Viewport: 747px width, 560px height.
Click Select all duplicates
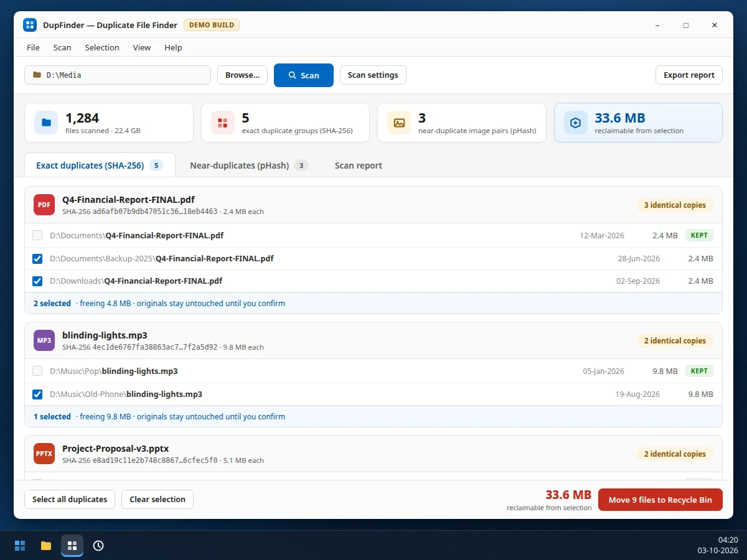70,499
